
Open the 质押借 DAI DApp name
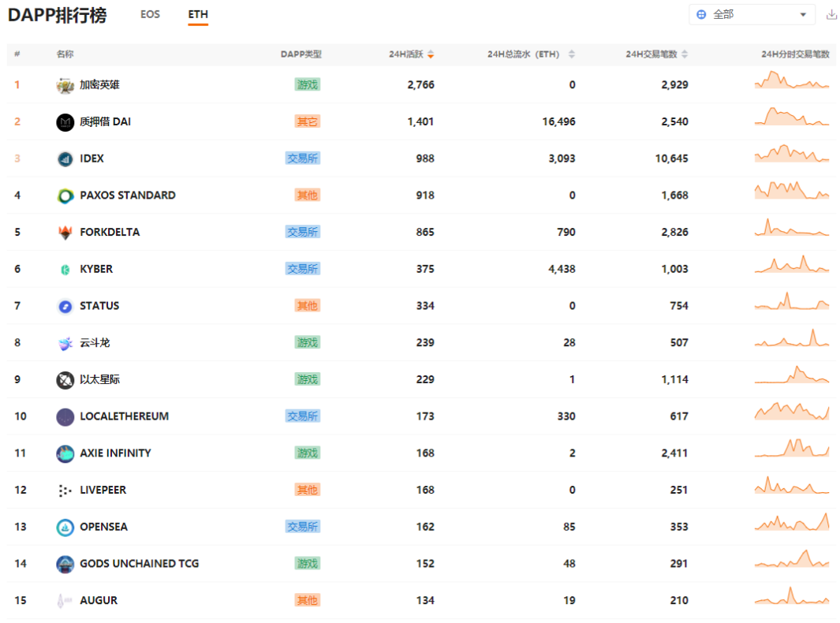pyautogui.click(x=106, y=121)
